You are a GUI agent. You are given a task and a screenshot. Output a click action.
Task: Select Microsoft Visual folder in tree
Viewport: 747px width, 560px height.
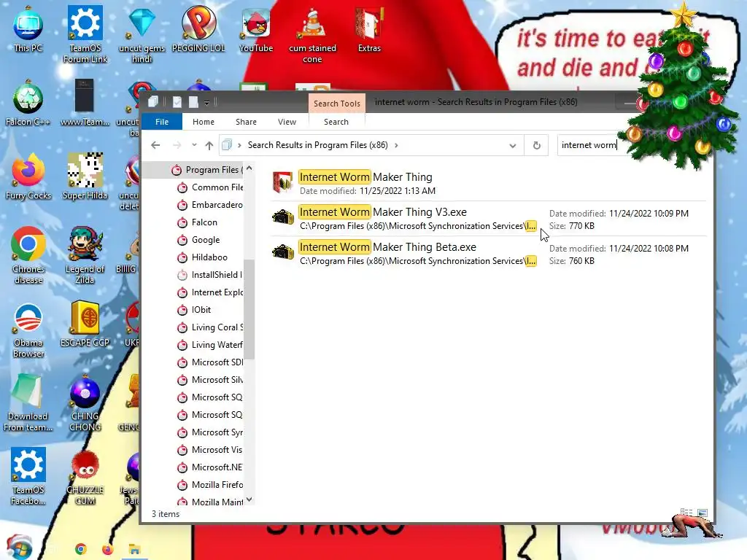pyautogui.click(x=210, y=450)
